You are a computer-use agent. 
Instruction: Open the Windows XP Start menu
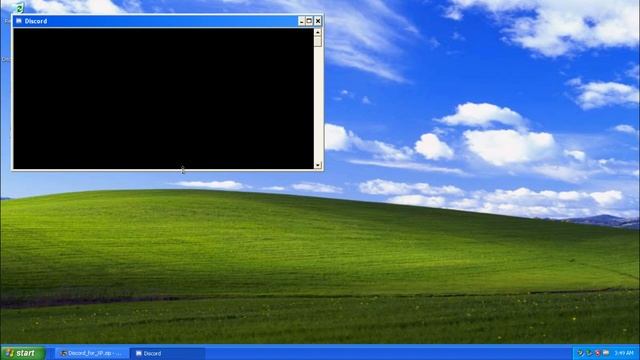(22, 353)
